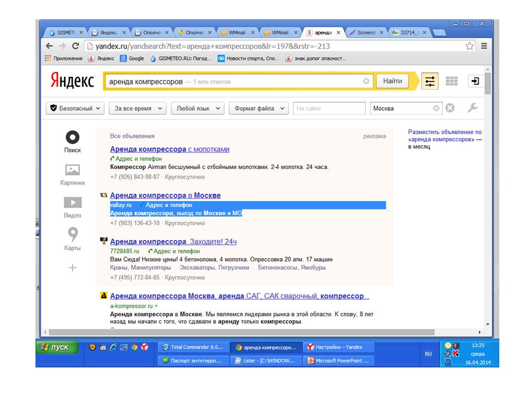The image size is (532, 399).
Task: Click the Яндекс logo
Action: coord(72,81)
